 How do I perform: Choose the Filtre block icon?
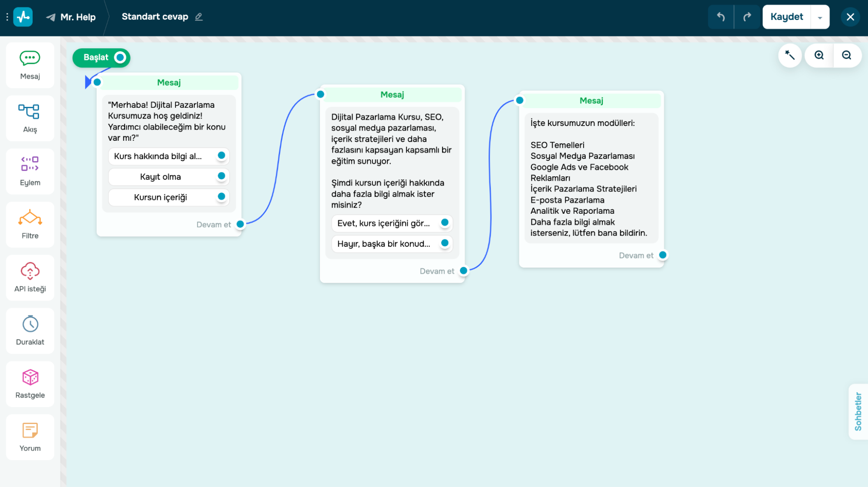coord(30,225)
